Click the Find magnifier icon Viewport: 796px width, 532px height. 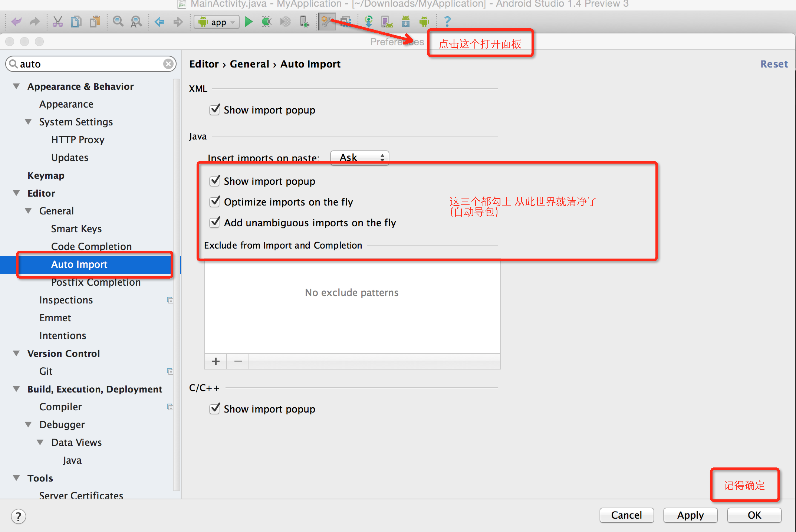pyautogui.click(x=118, y=22)
